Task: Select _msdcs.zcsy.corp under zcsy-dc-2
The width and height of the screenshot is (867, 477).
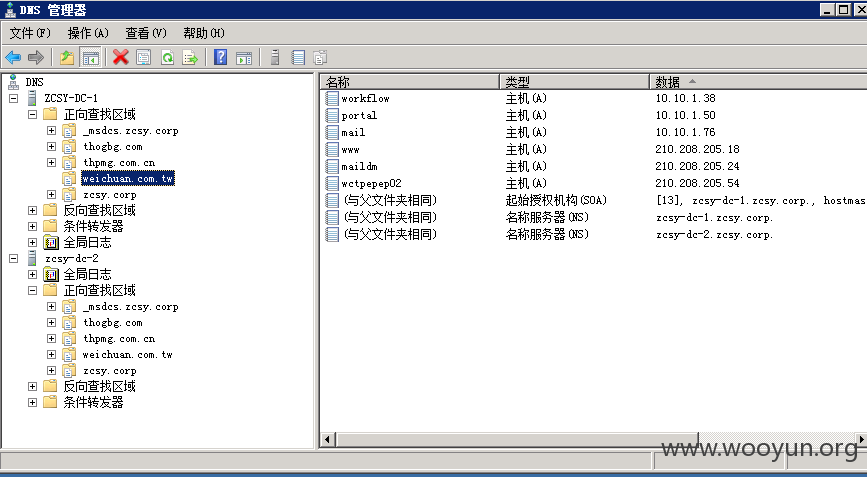Action: click(x=130, y=306)
